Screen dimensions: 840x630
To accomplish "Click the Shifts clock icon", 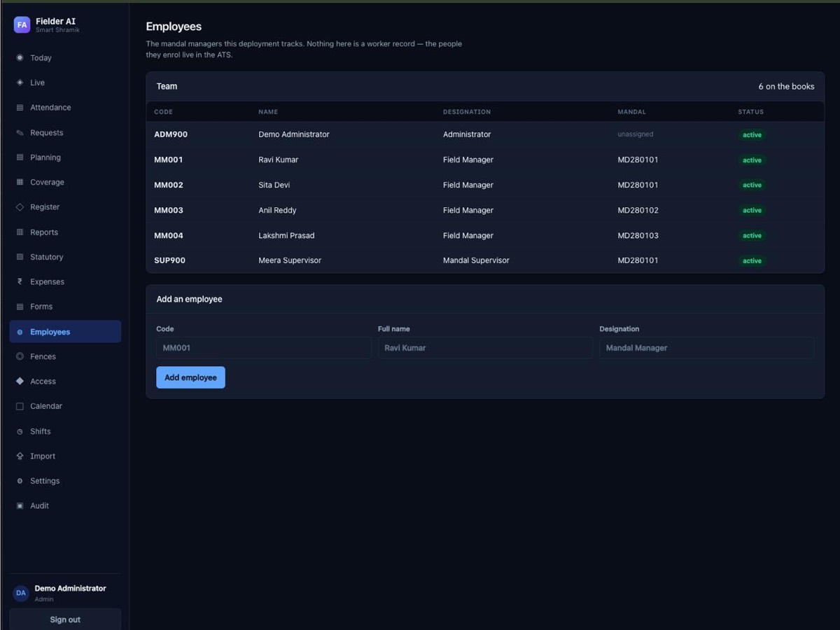I will (x=20, y=431).
